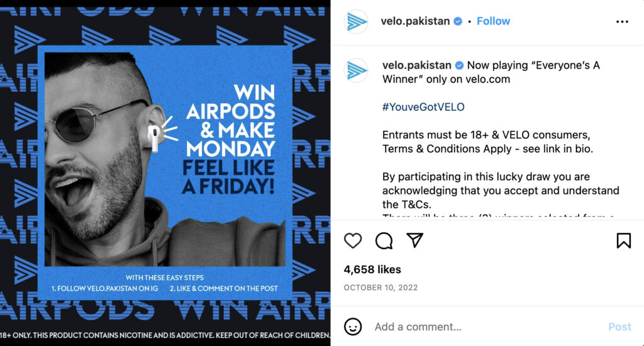The height and width of the screenshot is (346, 644).
Task: Click the October 10, 2022 timestamp
Action: pyautogui.click(x=380, y=287)
